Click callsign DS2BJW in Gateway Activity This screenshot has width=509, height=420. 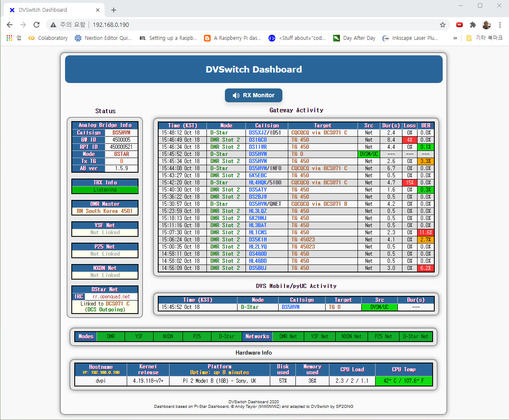[258, 197]
